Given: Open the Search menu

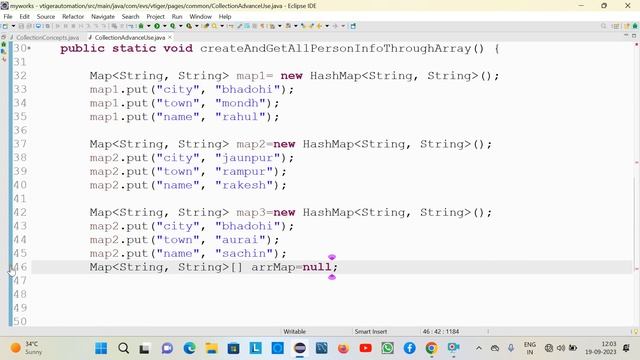Looking at the screenshot, I should click(x=130, y=16).
